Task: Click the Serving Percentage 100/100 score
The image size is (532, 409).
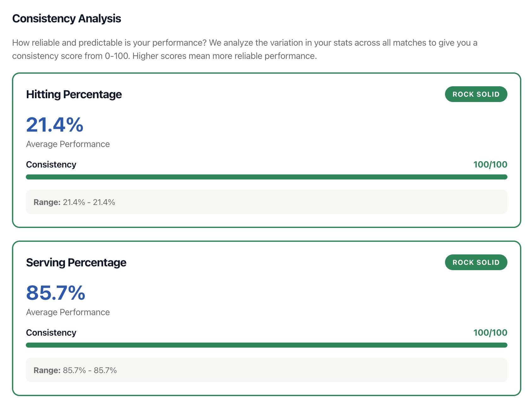Action: click(490, 333)
